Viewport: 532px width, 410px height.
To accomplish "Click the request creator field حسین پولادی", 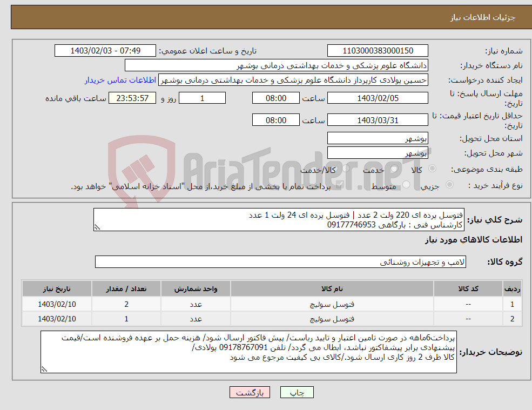I will pyautogui.click(x=293, y=80).
